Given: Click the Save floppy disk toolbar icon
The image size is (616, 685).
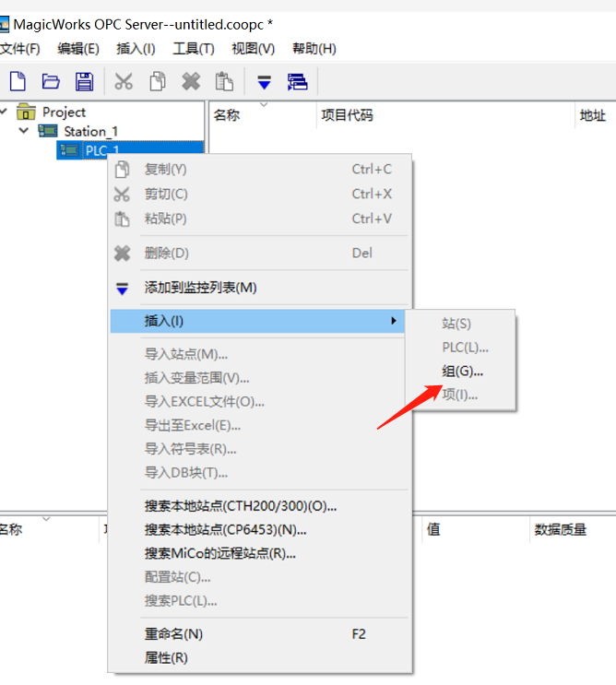Looking at the screenshot, I should [x=84, y=81].
